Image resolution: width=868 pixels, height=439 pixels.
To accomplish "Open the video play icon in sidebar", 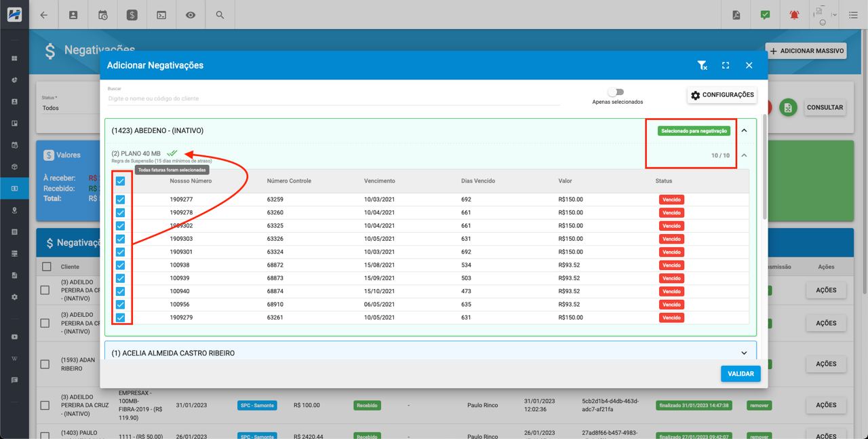I will pos(14,337).
